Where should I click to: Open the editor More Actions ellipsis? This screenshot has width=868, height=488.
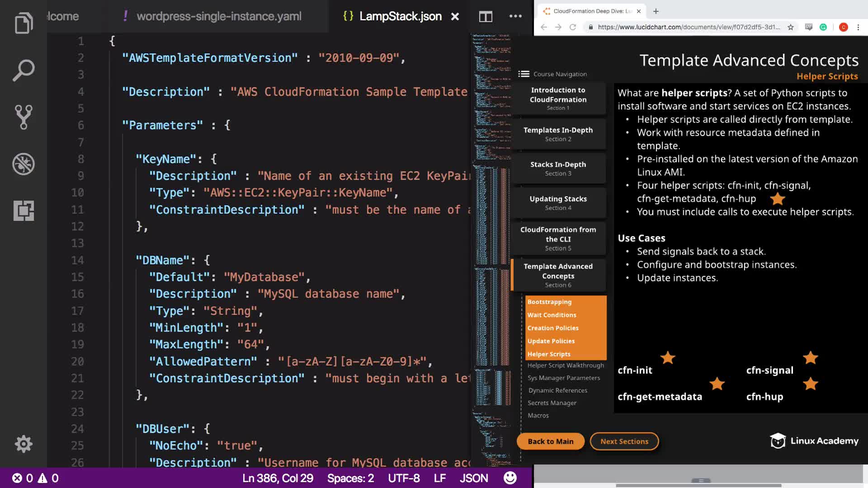click(x=515, y=16)
